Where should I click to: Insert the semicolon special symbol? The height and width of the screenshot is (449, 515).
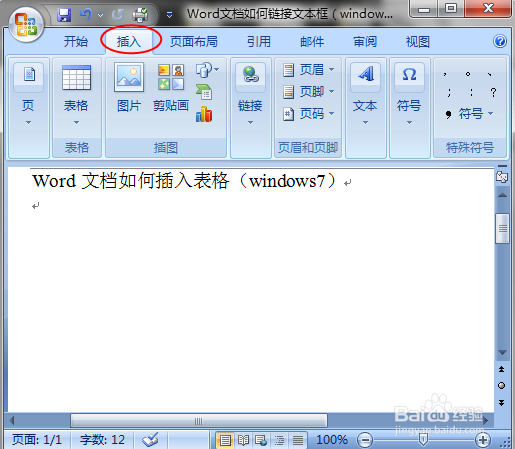(449, 92)
